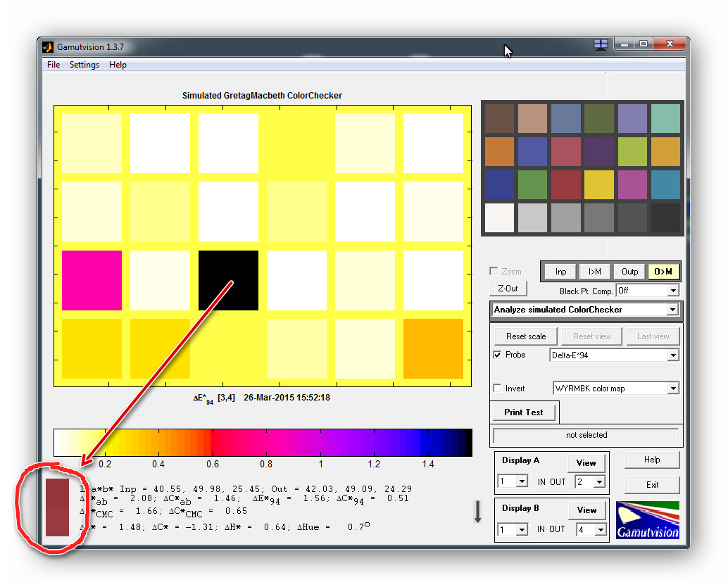
Task: Open the Delta-E*94 probe dropdown
Action: [672, 355]
